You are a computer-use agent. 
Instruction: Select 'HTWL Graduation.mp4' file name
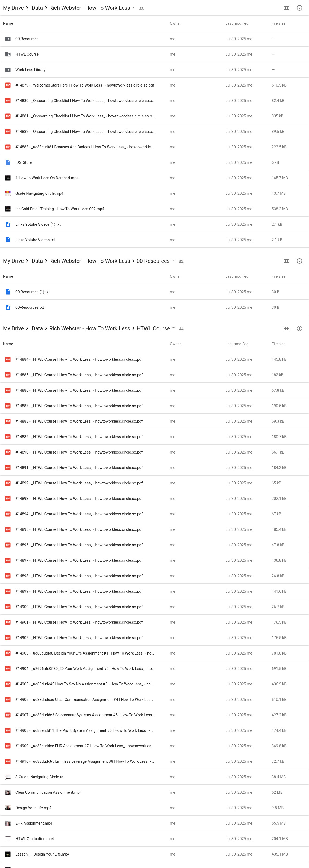(35, 839)
